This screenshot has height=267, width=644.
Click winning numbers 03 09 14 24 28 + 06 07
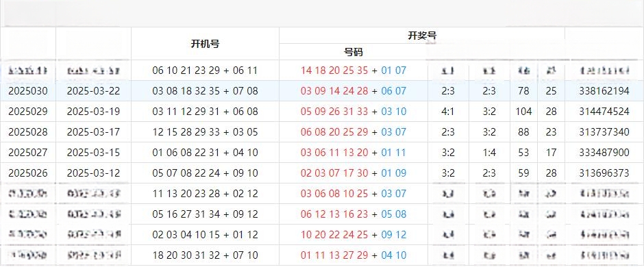(354, 91)
